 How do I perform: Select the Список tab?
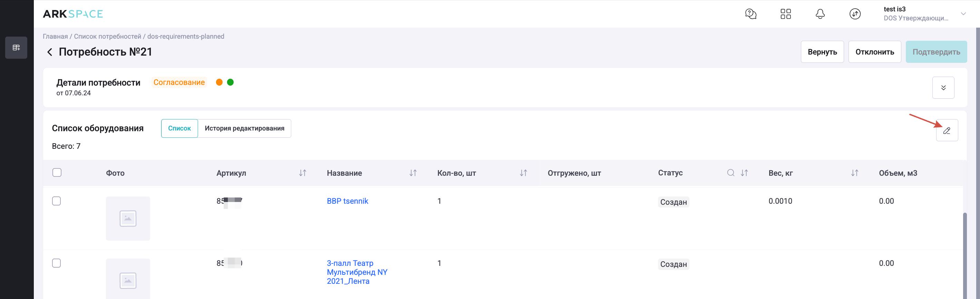(179, 128)
